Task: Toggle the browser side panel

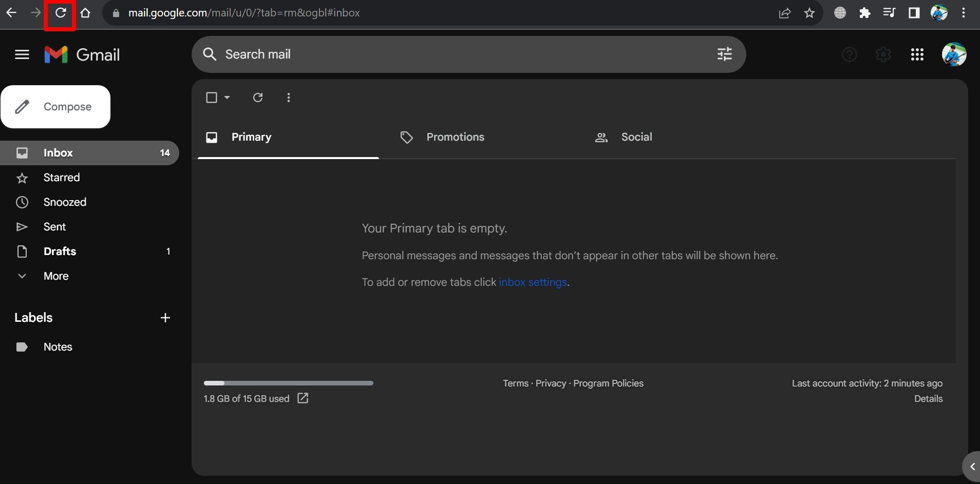Action: [x=914, y=13]
